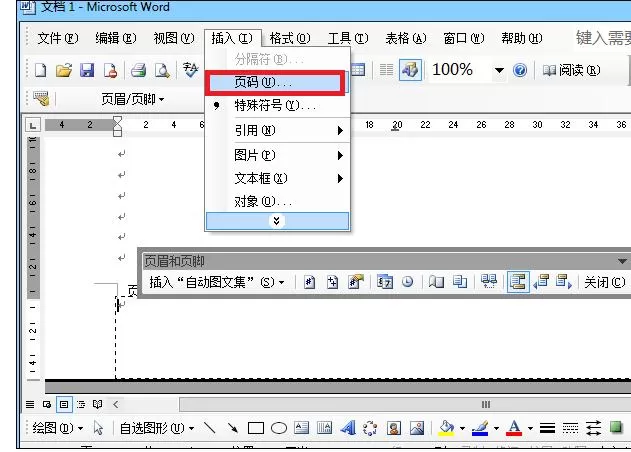Screen dimensions: 631x452
Task: Toggle the Drawing toolbar icon
Action: [410, 70]
